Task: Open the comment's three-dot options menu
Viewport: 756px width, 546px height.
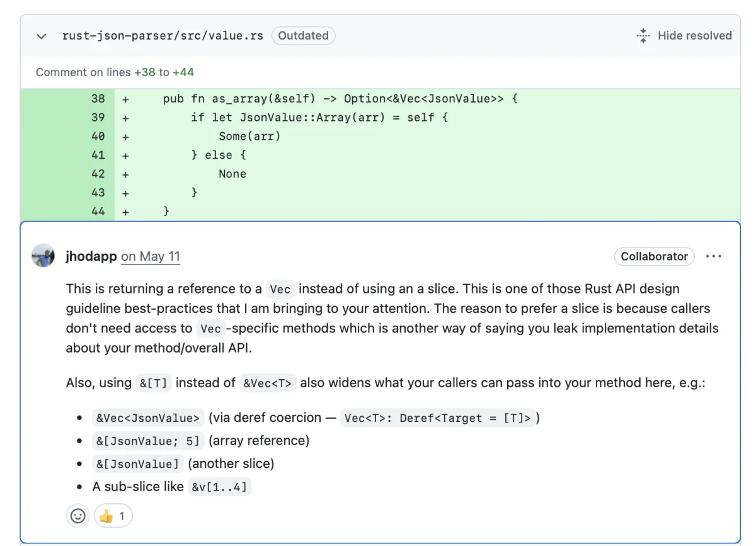Action: pyautogui.click(x=714, y=256)
